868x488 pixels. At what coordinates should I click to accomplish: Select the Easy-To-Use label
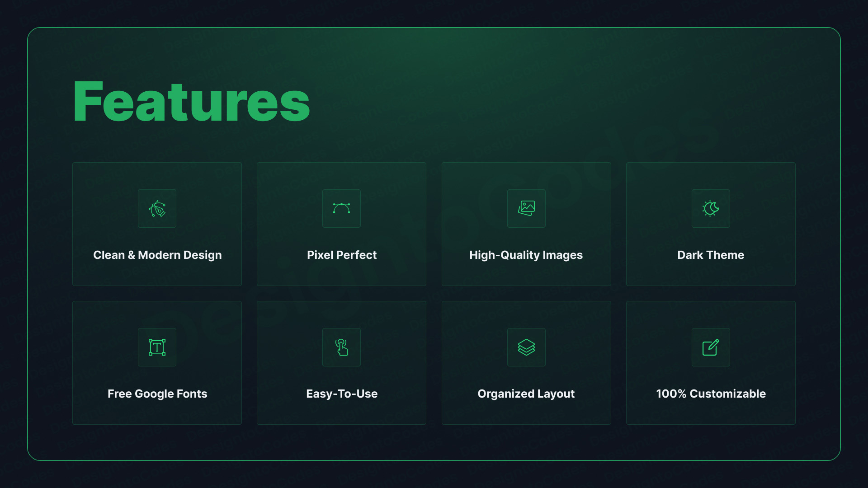341,394
